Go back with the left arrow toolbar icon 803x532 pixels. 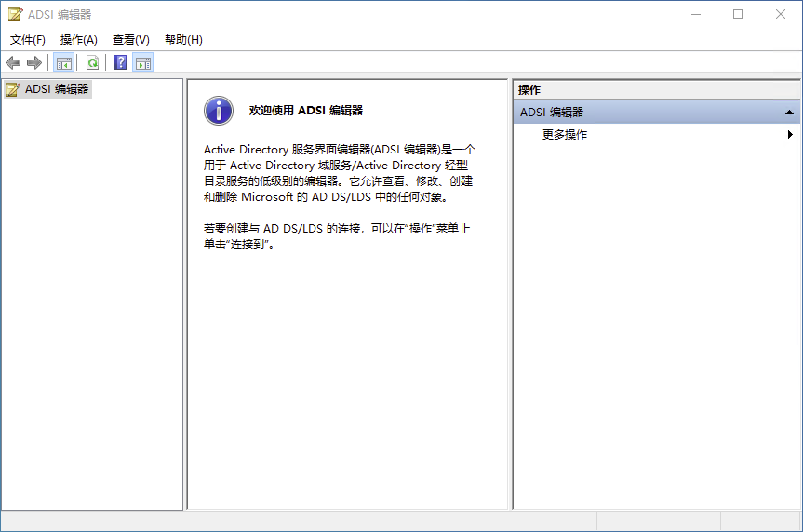[13, 63]
